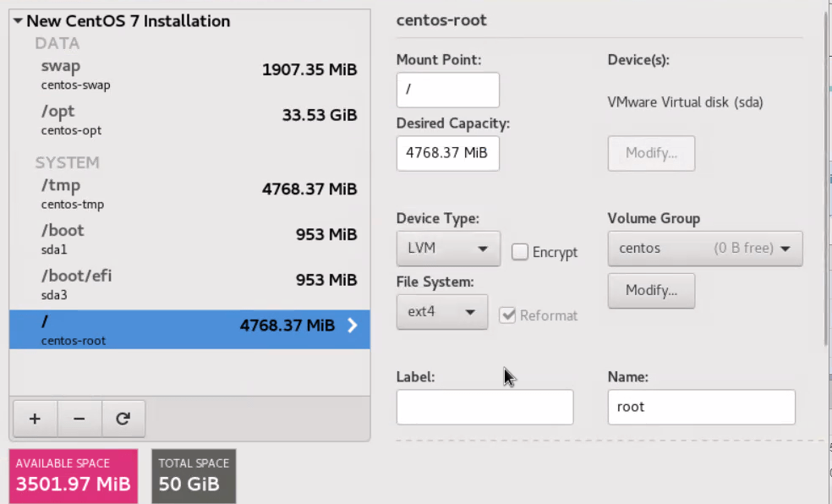
Task: Click the Mount Point input field
Action: [447, 90]
